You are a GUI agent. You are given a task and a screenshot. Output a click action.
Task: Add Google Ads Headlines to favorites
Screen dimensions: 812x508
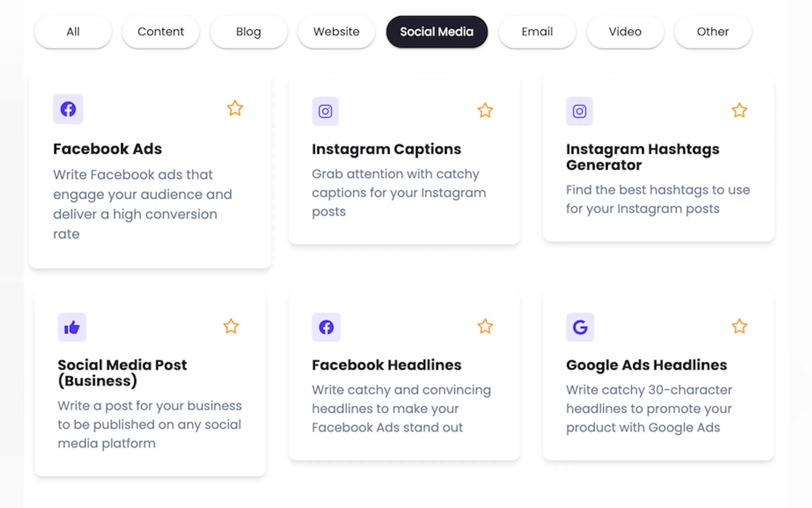739,326
